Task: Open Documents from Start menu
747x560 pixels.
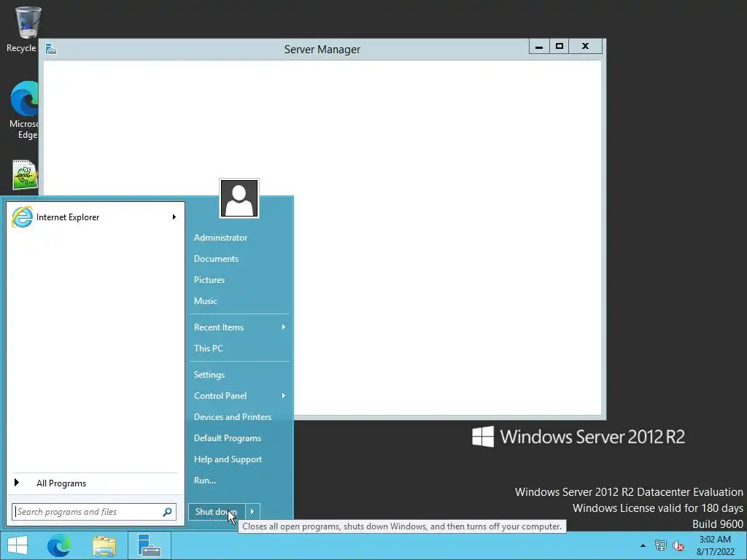Action: (216, 259)
